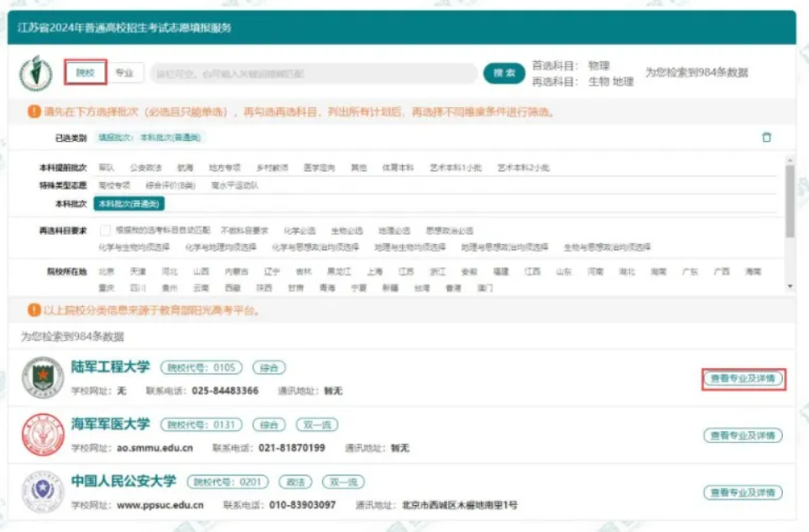Viewport: 809px width, 532px height.
Task: Select 航海 batch option
Action: [x=185, y=168]
